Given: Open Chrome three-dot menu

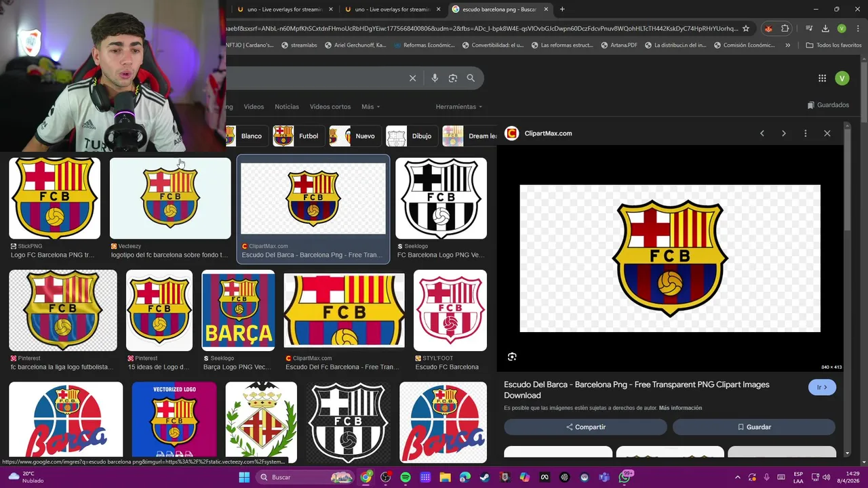Looking at the screenshot, I should (x=857, y=28).
